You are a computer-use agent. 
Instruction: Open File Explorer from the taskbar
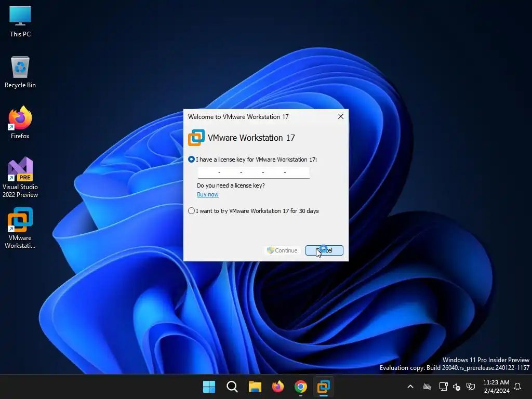coord(255,387)
